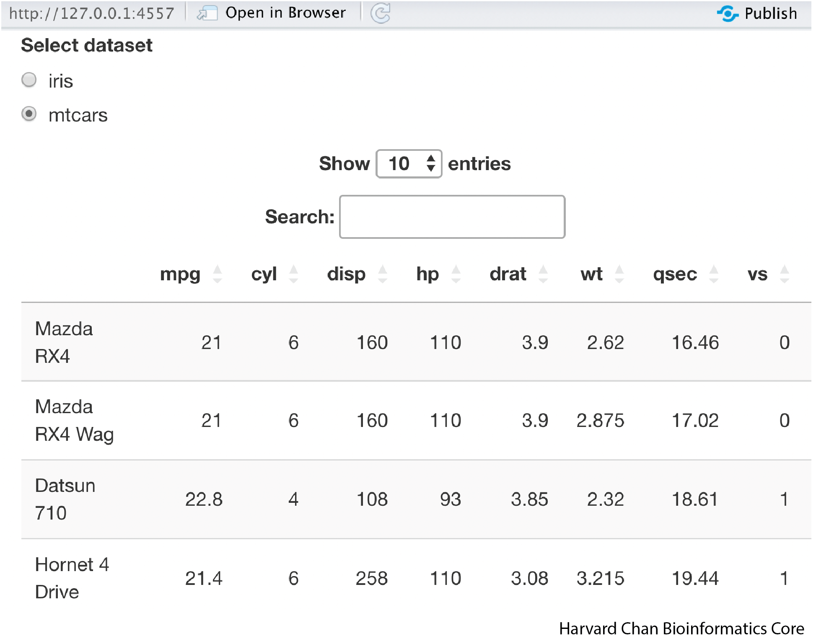
Task: Select the iris dataset radio button
Action: pos(29,80)
